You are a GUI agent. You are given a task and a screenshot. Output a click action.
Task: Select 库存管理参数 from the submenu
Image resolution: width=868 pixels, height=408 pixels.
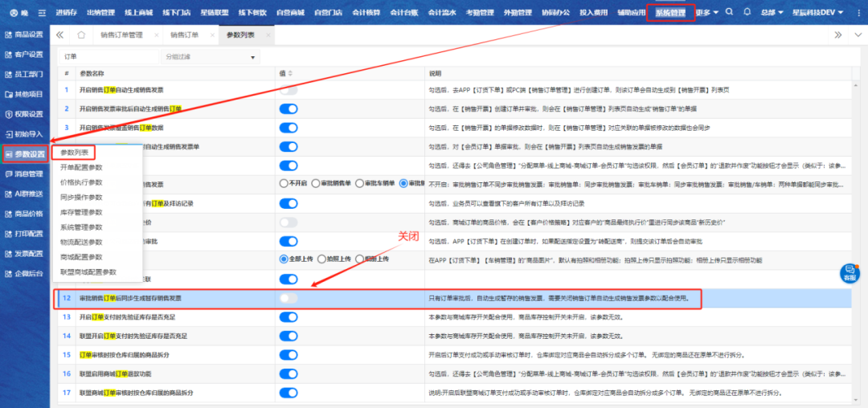tap(82, 212)
